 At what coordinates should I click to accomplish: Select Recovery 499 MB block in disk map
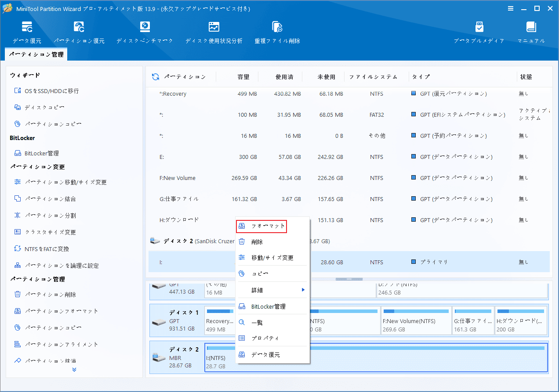(x=219, y=321)
